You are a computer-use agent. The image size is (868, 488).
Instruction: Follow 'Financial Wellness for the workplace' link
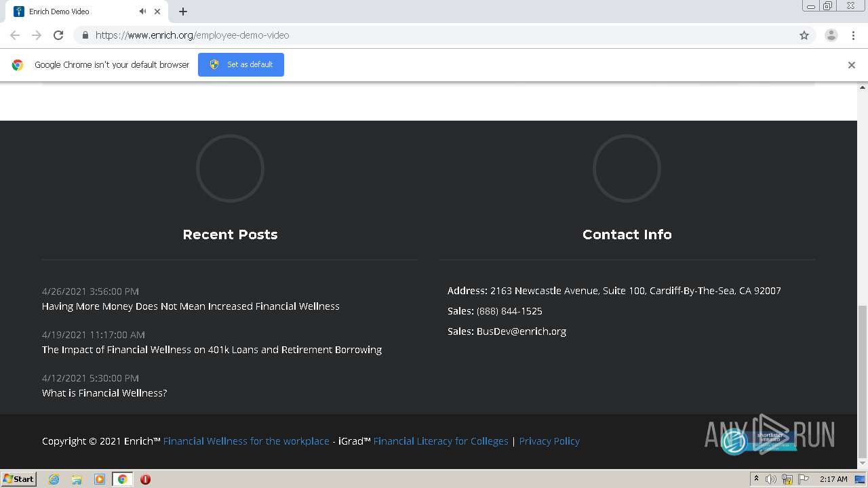pyautogui.click(x=246, y=441)
